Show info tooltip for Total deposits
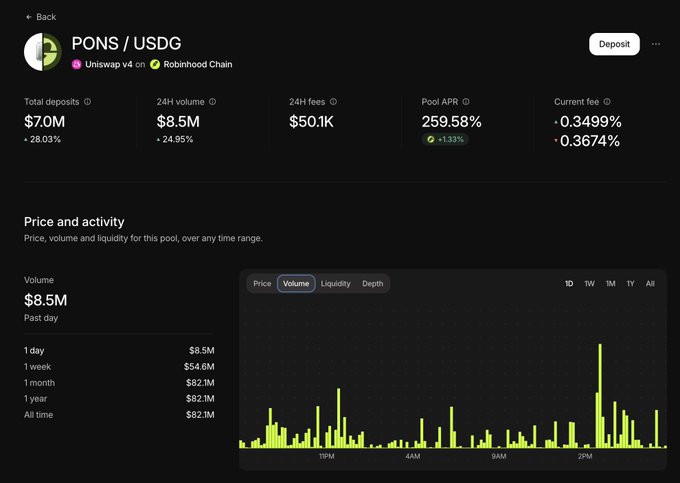Screen dimensions: 680x483 (x=88, y=101)
